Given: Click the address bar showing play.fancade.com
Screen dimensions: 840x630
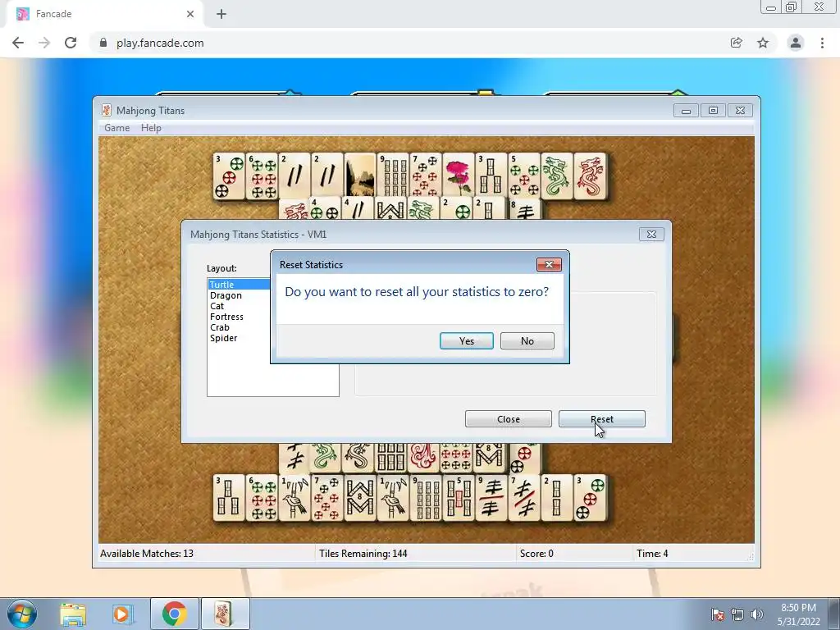Looking at the screenshot, I should [x=413, y=43].
